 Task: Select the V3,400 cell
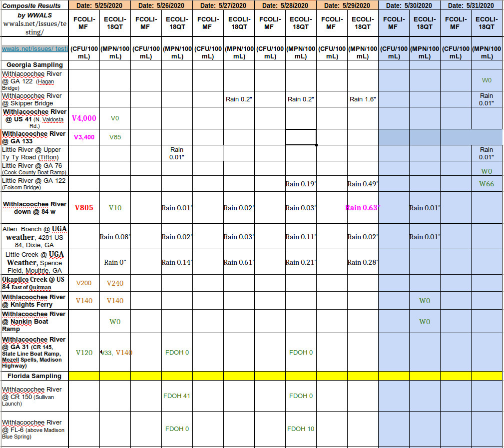(84, 137)
